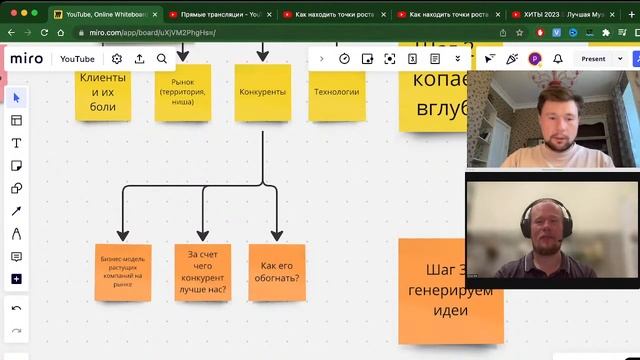
Task: Click the Redo arrow
Action: pyautogui.click(x=16, y=331)
